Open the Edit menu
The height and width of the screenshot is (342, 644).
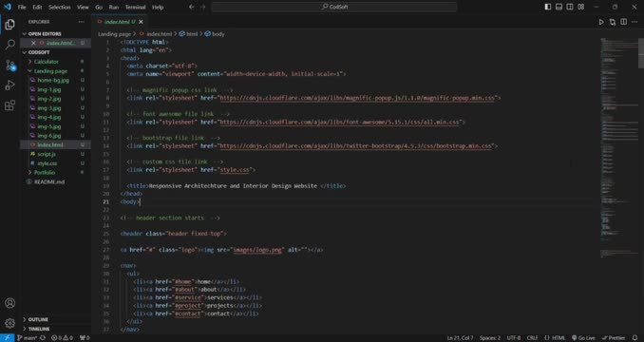[37, 7]
